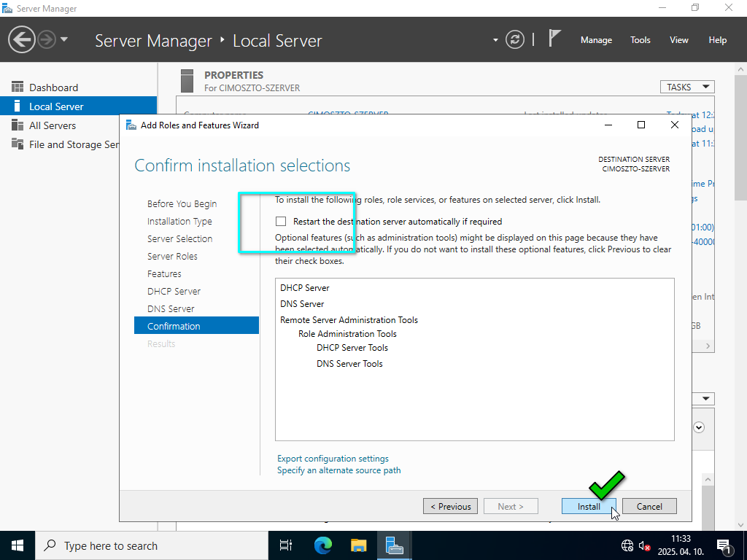The height and width of the screenshot is (560, 747).
Task: Click the Refresh icon in header
Action: (x=515, y=40)
